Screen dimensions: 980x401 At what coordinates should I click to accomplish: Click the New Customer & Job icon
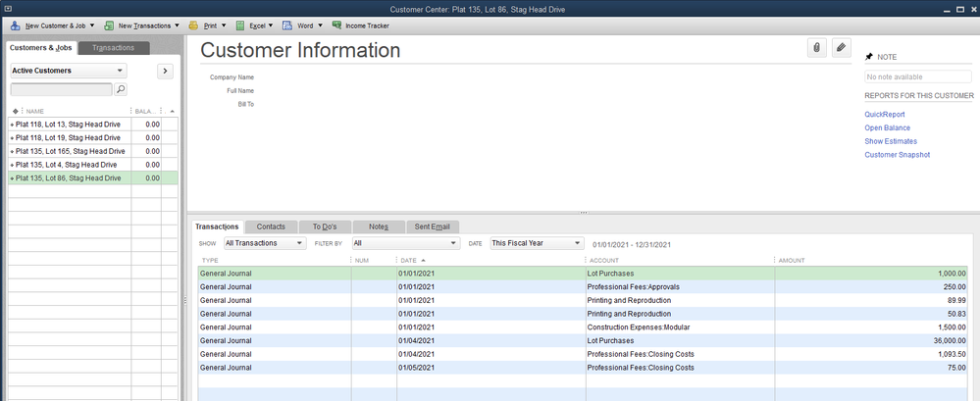tap(15, 25)
